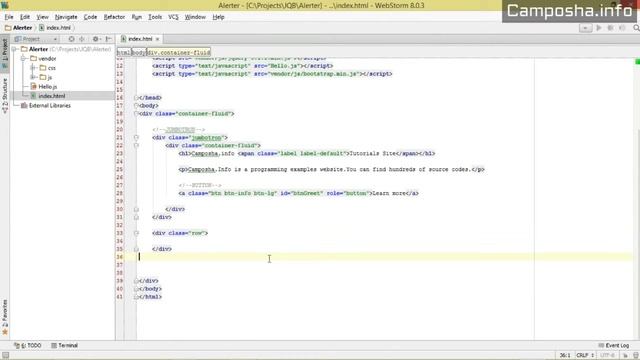Open the TODO tool window

(x=28, y=345)
